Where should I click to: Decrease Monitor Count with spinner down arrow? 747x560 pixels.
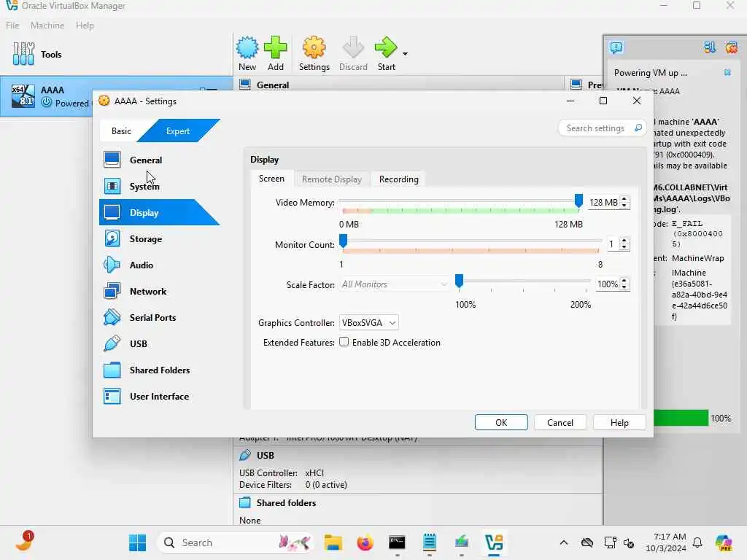624,248
